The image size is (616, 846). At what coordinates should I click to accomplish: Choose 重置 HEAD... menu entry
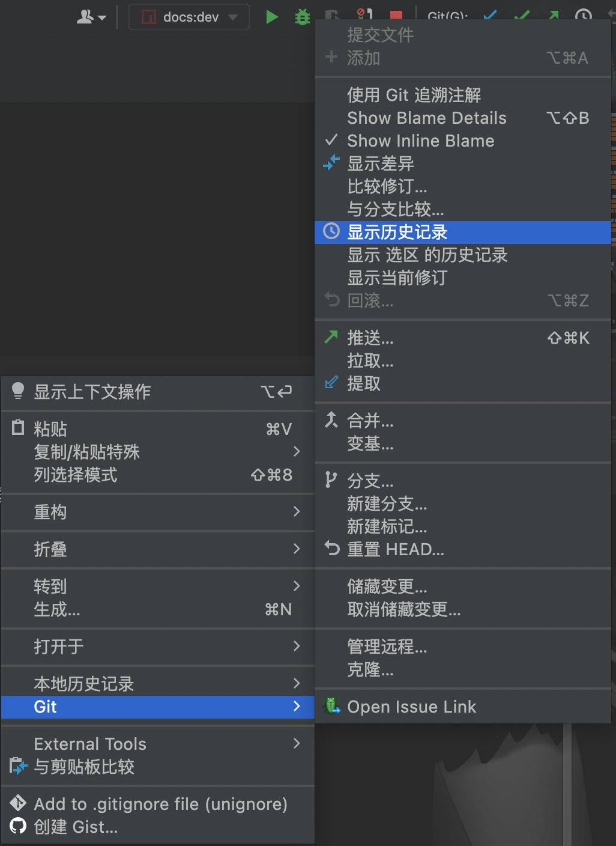pyautogui.click(x=463, y=549)
